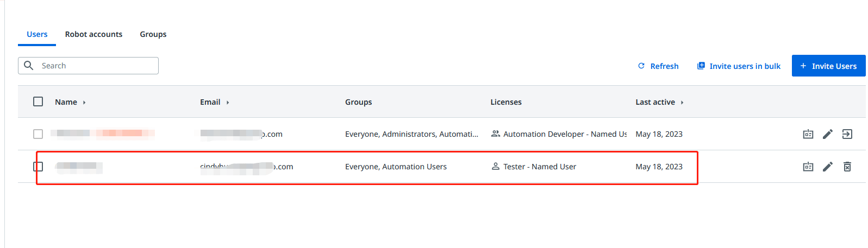Click the 'Everyone, Administrators, Automati...' cell
The image size is (868, 248).
pyautogui.click(x=411, y=134)
